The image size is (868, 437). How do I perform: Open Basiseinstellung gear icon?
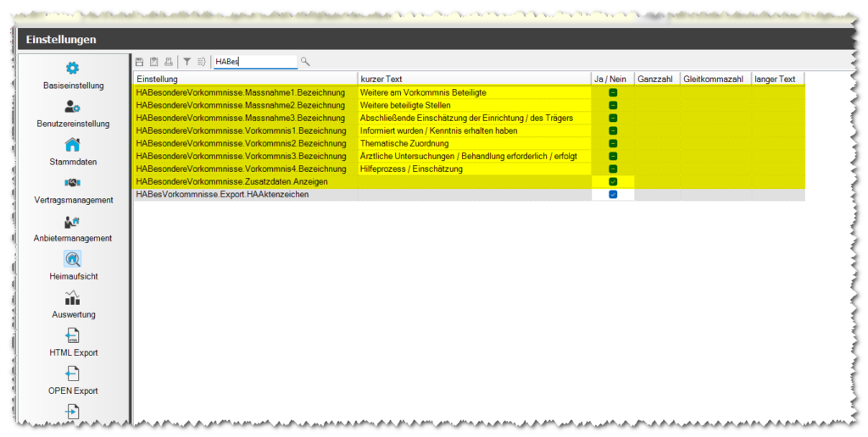point(73,68)
